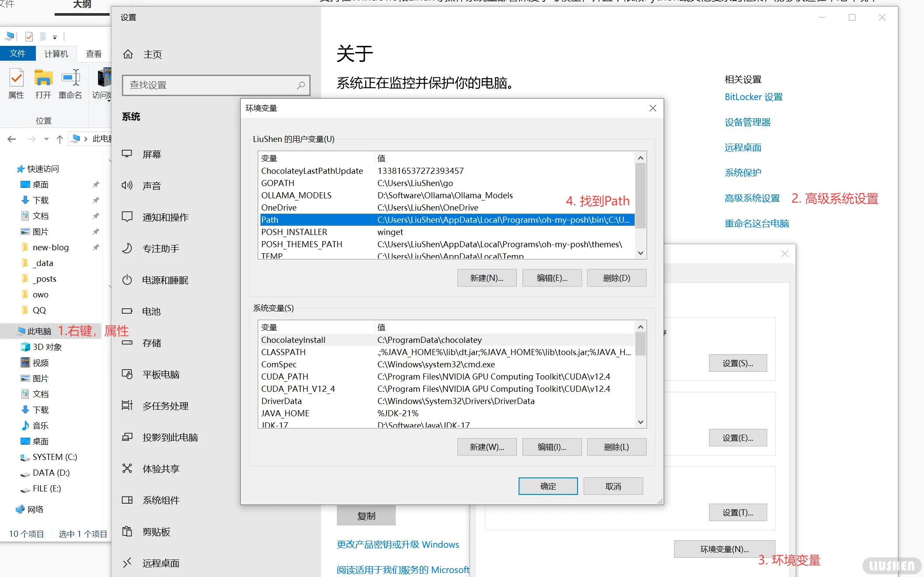Open the Quick Access Toolbar dropdown arrow
Viewport: 924px width, 577px height.
55,37
